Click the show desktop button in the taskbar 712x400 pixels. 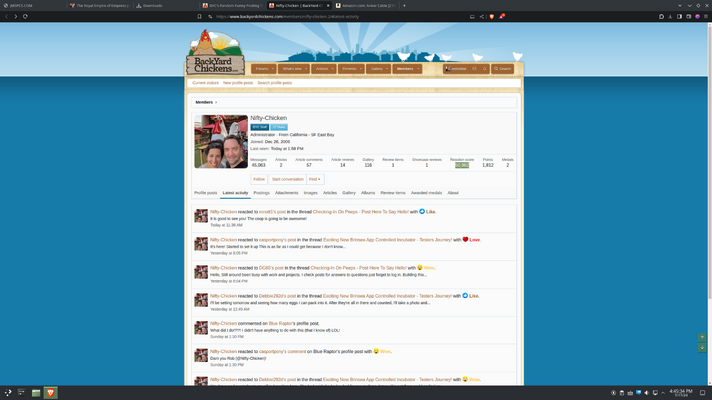tap(702, 393)
